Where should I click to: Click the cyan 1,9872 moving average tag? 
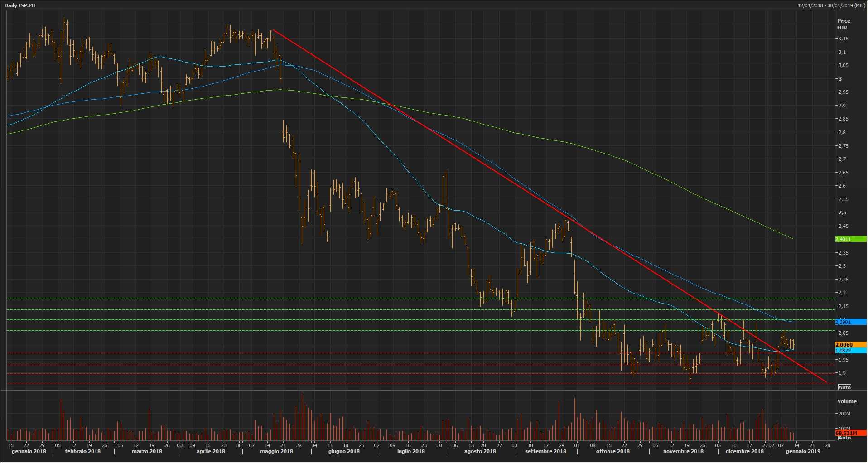[844, 351]
